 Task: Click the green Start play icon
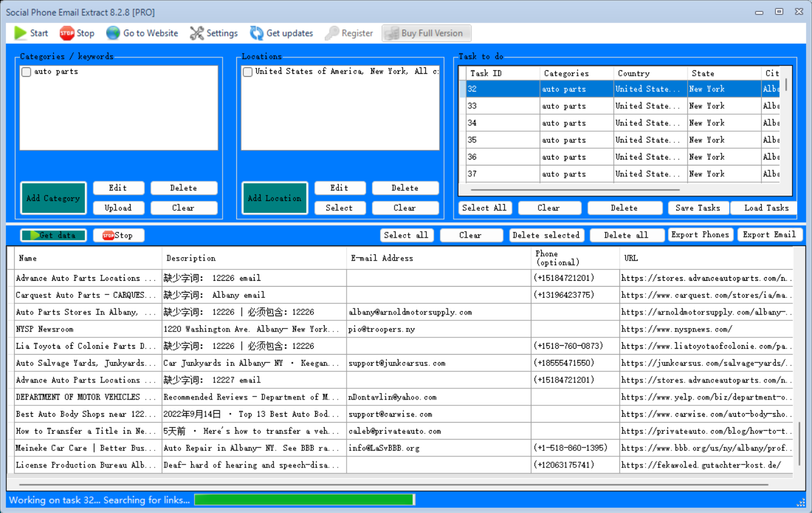coord(21,33)
